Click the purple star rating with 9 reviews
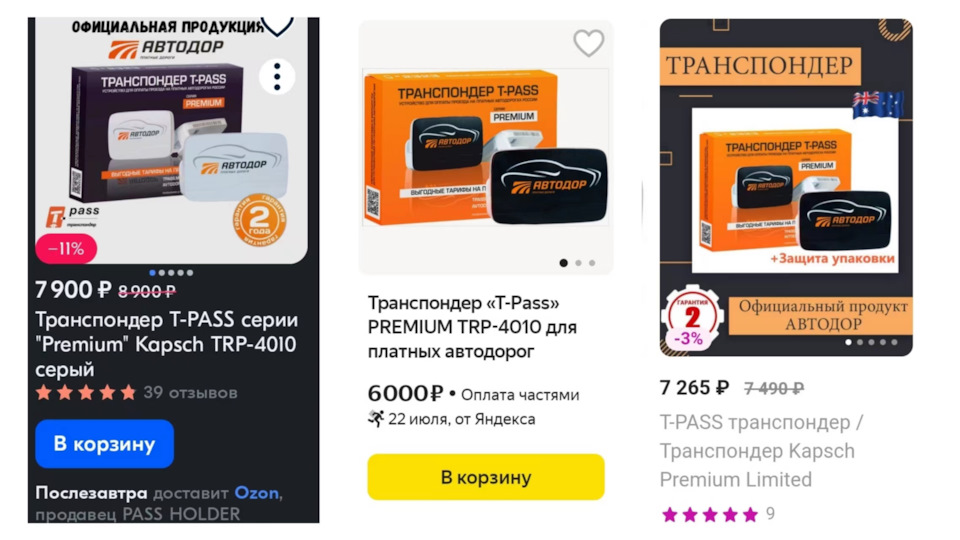Viewport: 960px width, 540px height. tap(718, 514)
